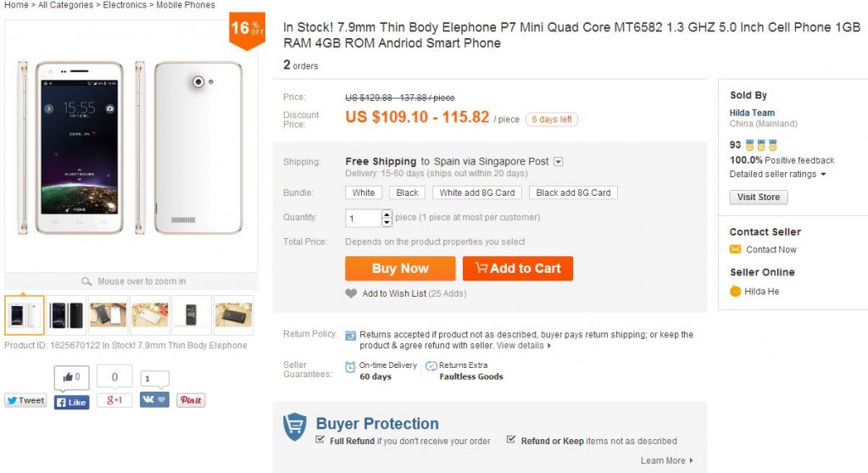Screen dimensions: 868x473
Task: Select the Black bundle option
Action: pyautogui.click(x=408, y=192)
